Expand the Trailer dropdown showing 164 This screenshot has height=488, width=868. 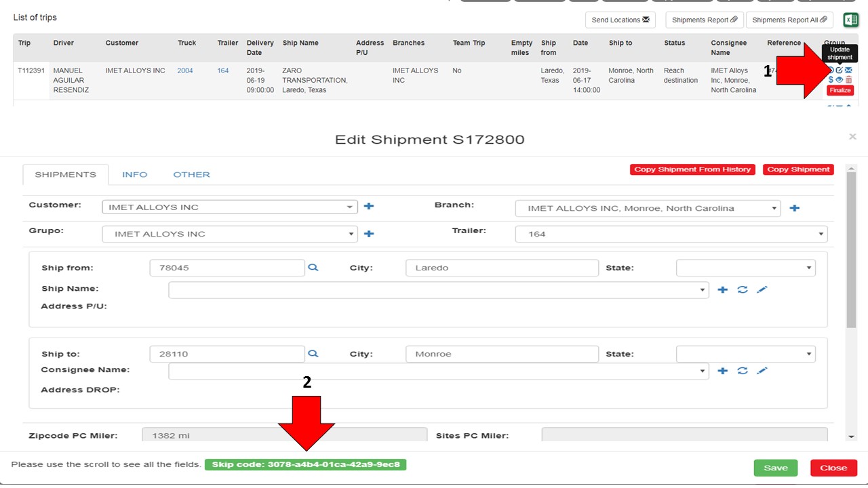coord(671,235)
